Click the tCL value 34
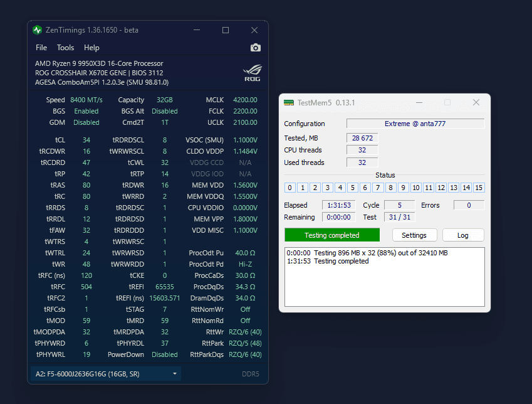The height and width of the screenshot is (404, 532). click(86, 140)
